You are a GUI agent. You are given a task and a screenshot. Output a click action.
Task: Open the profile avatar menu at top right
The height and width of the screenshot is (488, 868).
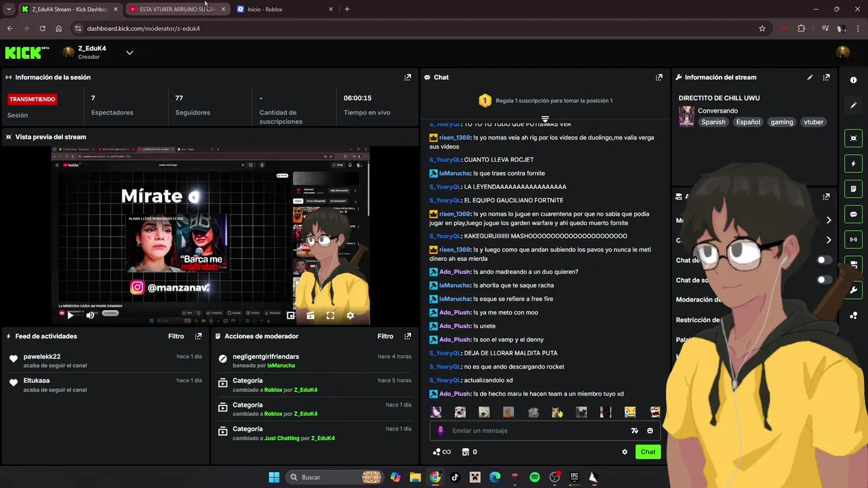(843, 52)
